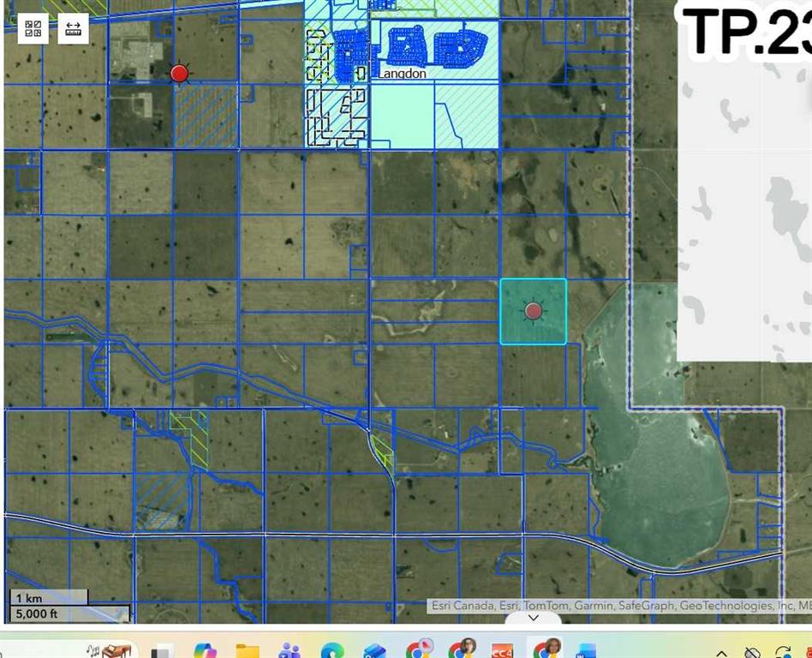This screenshot has height=658, width=812.
Task: Select the measure distance tool
Action: [x=74, y=28]
